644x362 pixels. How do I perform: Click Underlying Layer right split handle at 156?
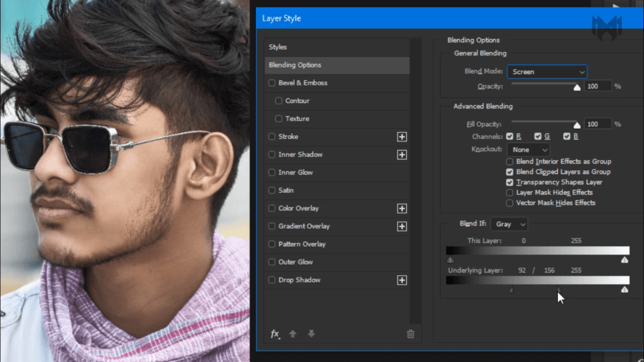[x=558, y=290]
